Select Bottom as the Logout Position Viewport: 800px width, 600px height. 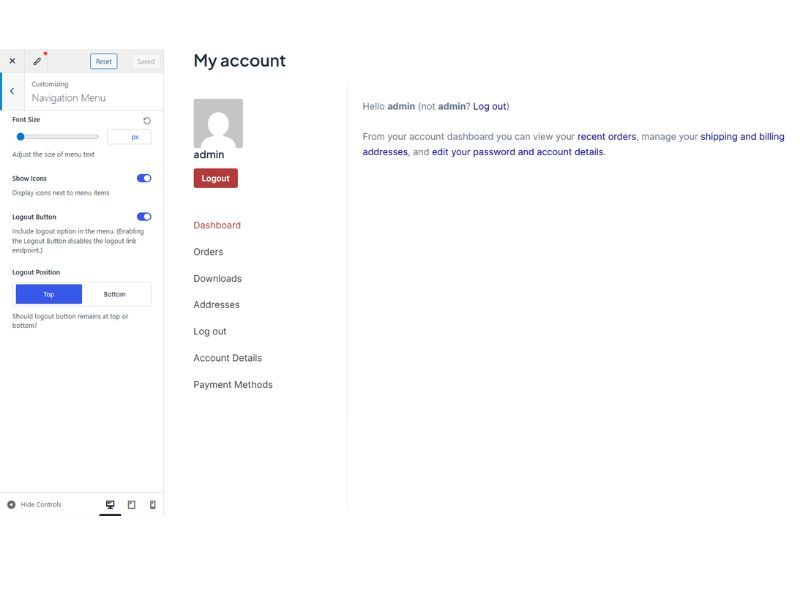point(117,293)
